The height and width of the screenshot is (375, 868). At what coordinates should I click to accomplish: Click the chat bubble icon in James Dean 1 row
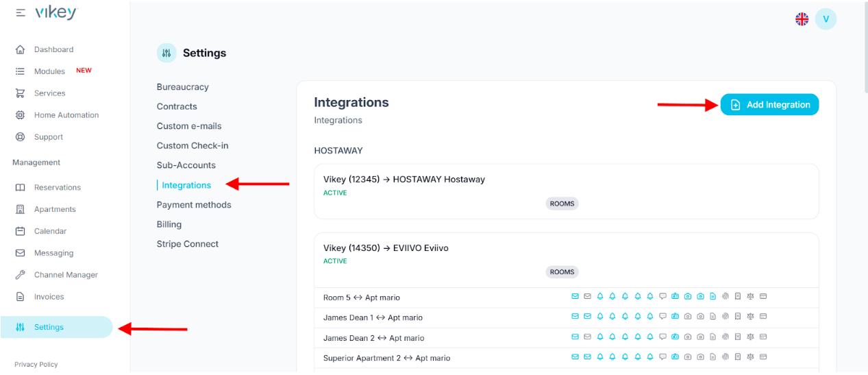coord(662,316)
